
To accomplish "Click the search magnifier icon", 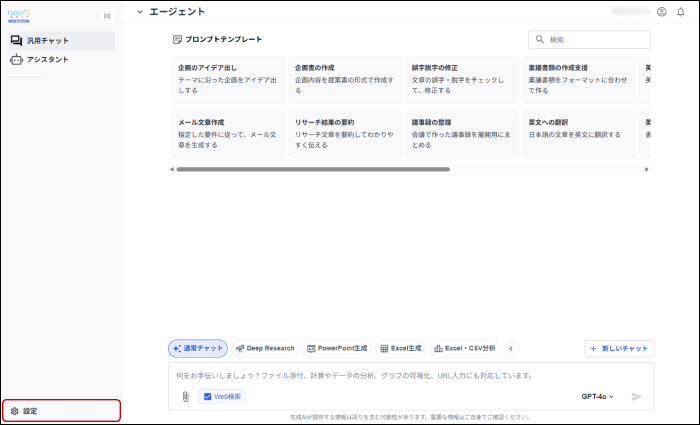I will [540, 40].
